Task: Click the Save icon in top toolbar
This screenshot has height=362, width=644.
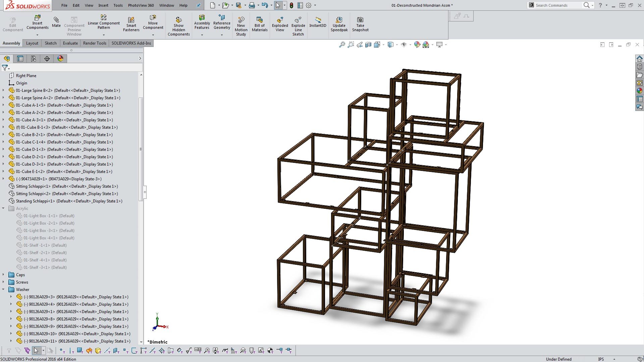Action: pyautogui.click(x=238, y=5)
